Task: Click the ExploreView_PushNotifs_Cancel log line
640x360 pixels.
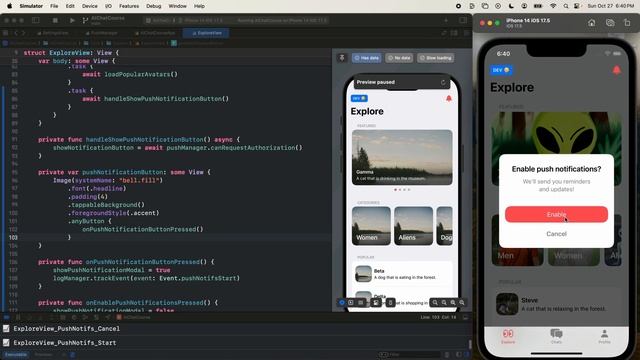Action: click(x=67, y=329)
